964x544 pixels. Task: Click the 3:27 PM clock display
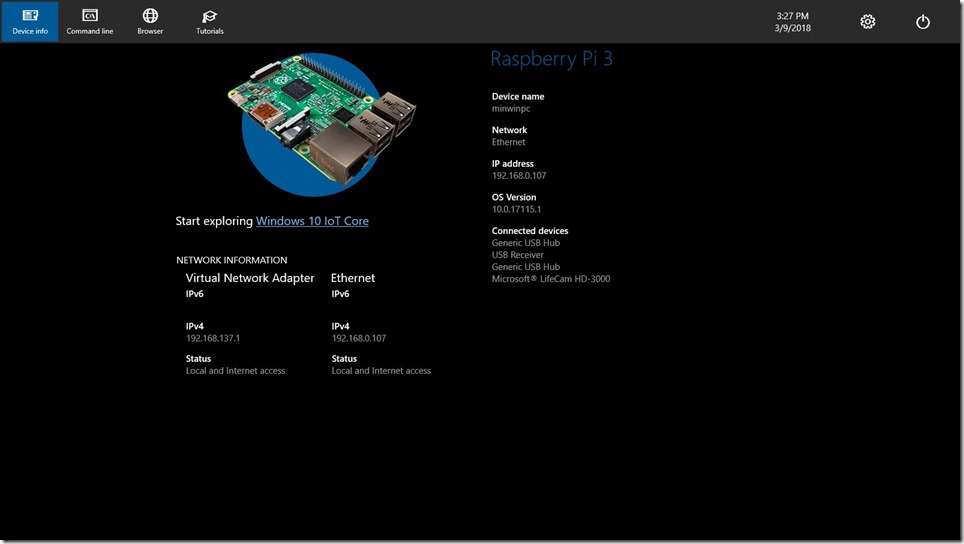tap(792, 16)
